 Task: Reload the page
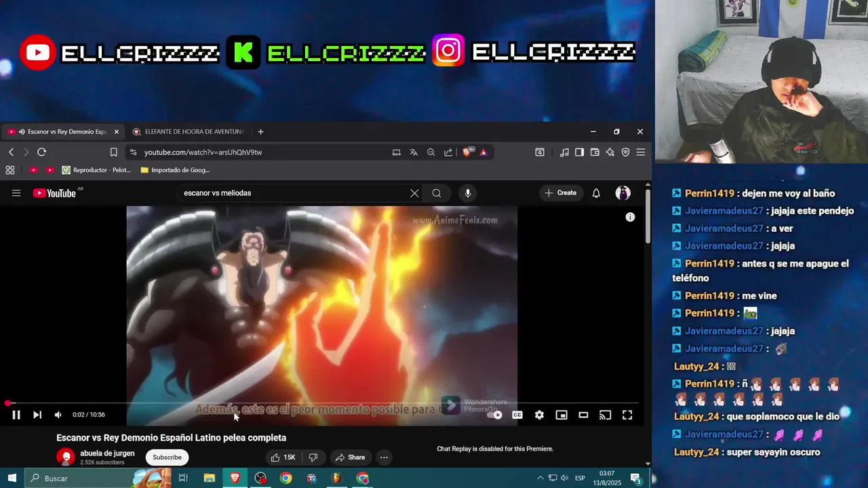click(41, 152)
